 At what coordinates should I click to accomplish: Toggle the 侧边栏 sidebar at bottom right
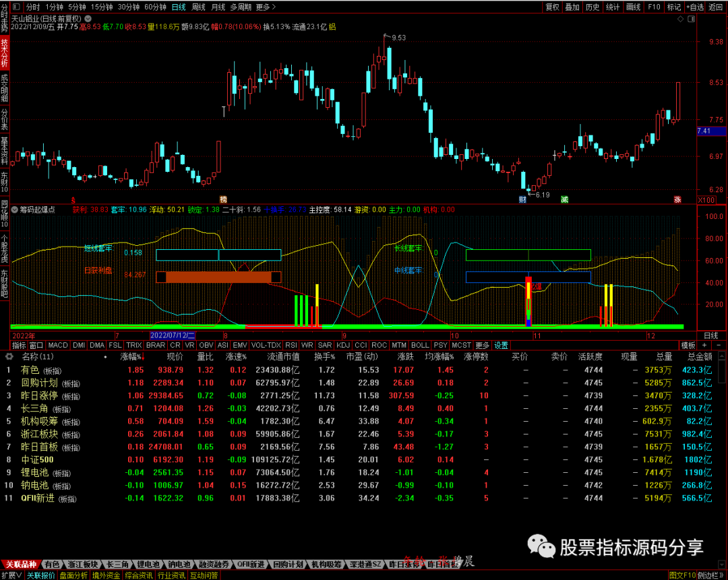pos(710,575)
